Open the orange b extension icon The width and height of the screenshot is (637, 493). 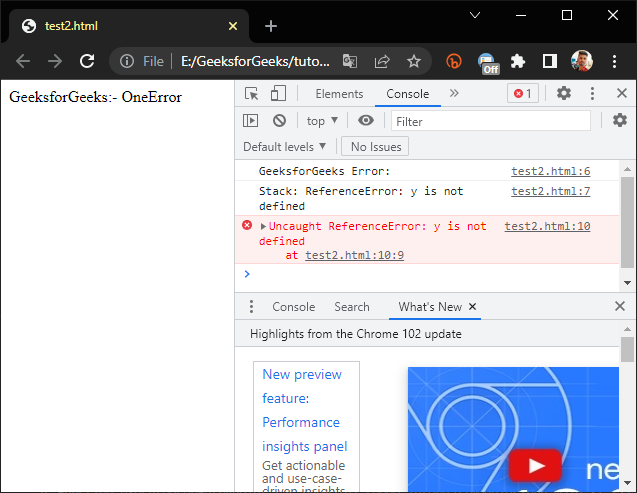[454, 61]
